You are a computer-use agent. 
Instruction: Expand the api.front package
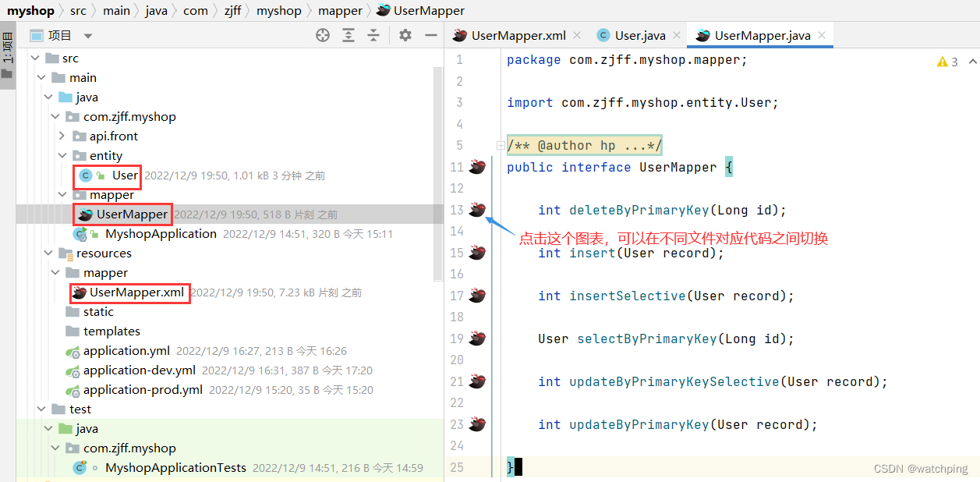point(62,136)
